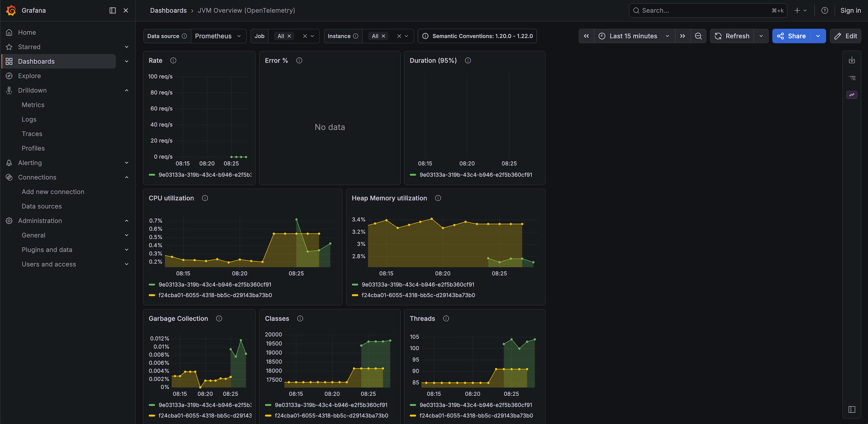Screen dimensions: 868x424
Task: Click the purple swap icon in the right rail
Action: point(852,95)
